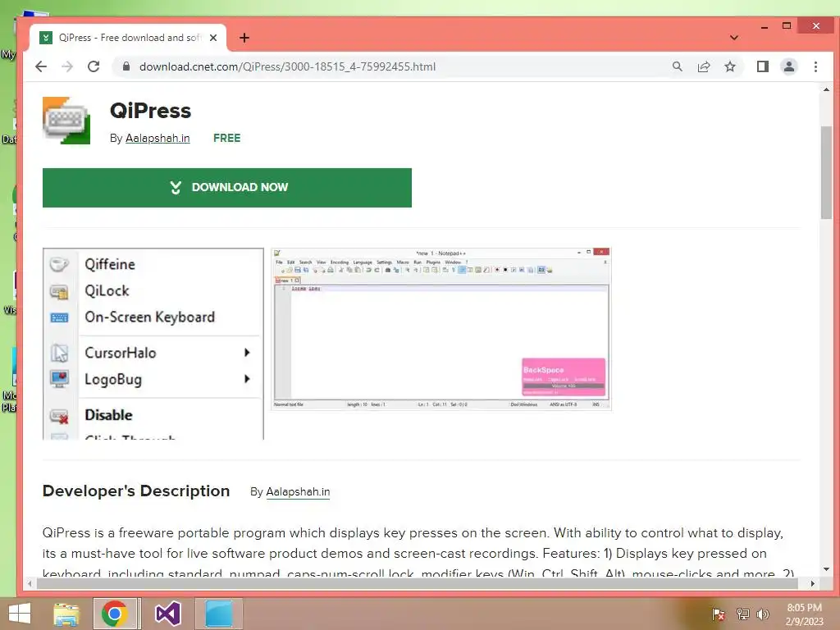Image resolution: width=840 pixels, height=630 pixels.
Task: Open the taskbar clock and date
Action: 804,614
